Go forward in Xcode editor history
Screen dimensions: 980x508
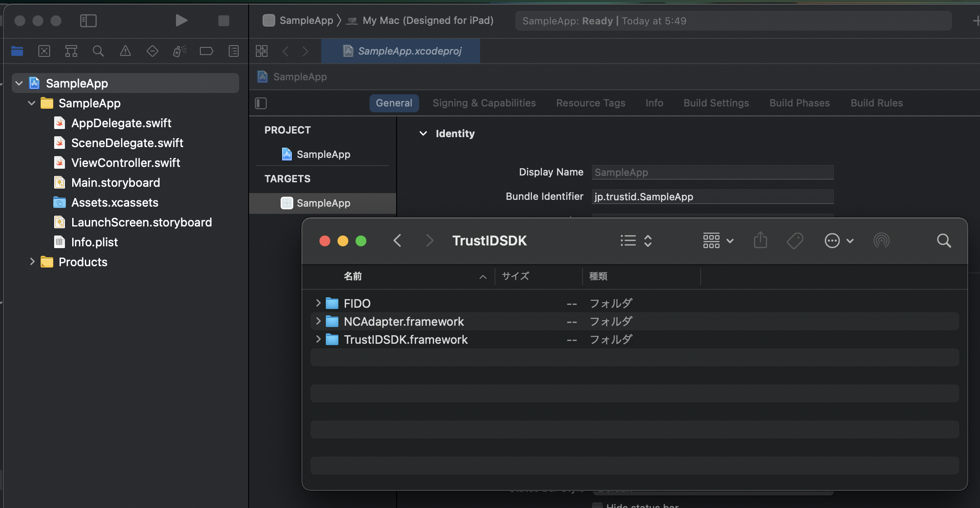(305, 51)
